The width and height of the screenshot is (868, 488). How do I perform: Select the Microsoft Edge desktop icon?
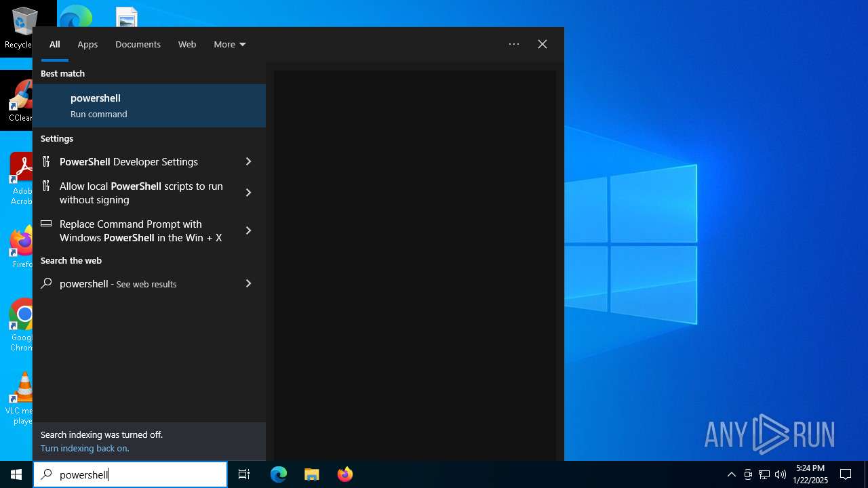pos(75,16)
